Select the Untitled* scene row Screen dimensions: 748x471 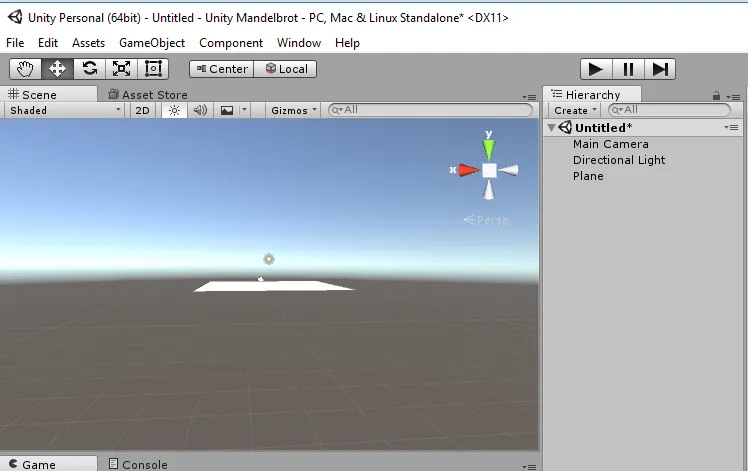tap(643, 127)
